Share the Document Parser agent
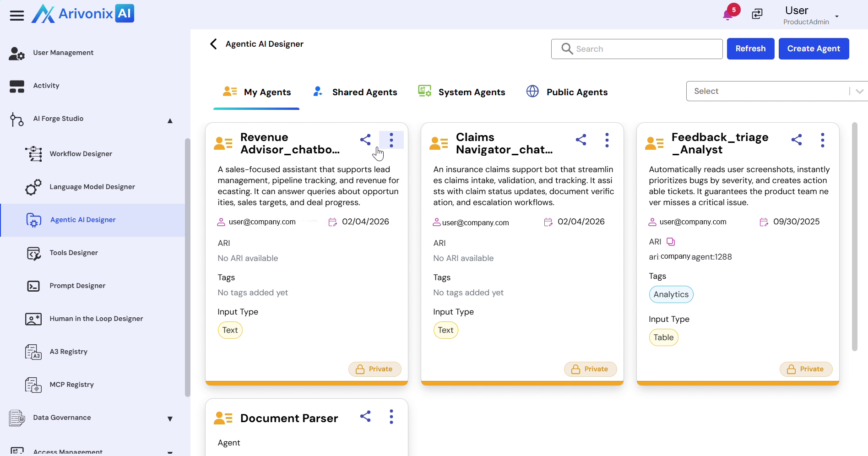This screenshot has width=868, height=456. [x=365, y=416]
